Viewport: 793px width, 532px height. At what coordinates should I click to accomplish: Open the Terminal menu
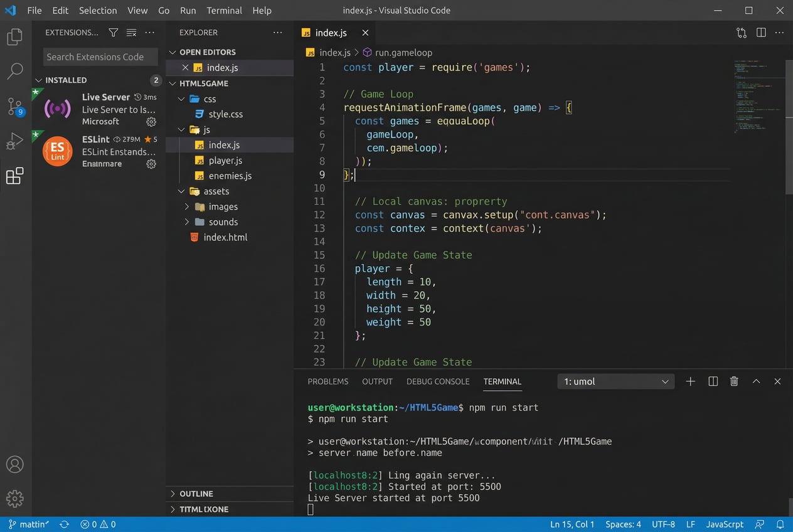(x=224, y=11)
